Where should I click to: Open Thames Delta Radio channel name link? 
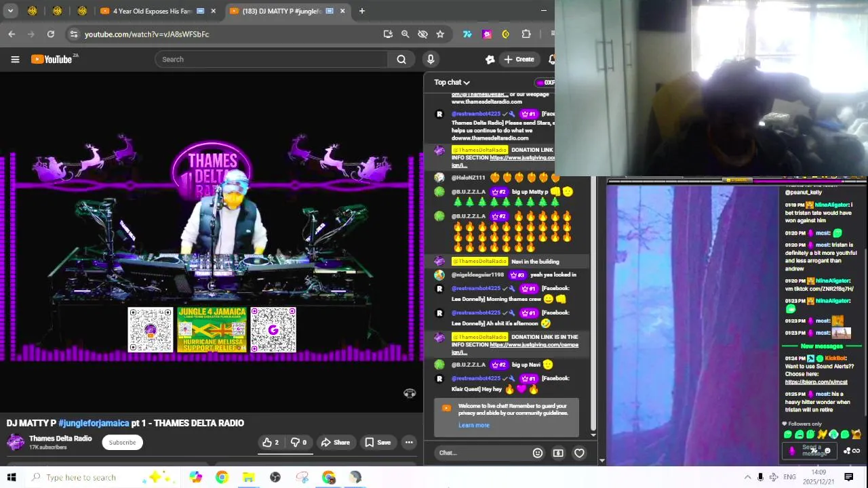[x=60, y=439]
